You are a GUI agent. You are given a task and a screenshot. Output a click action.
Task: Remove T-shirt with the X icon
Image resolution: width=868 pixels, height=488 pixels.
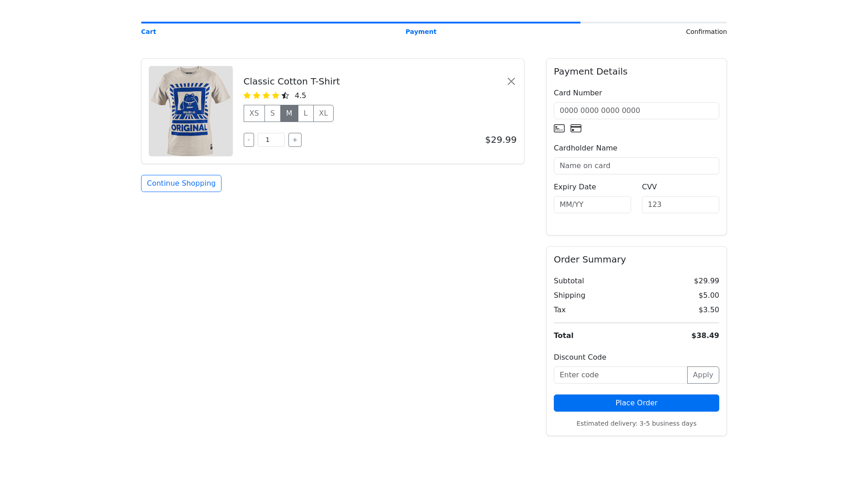coord(511,81)
